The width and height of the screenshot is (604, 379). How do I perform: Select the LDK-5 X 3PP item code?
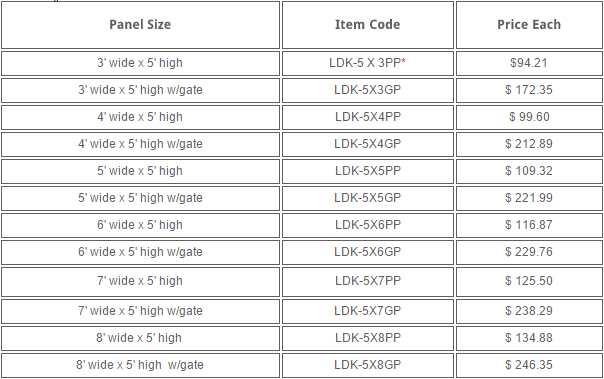pyautogui.click(x=365, y=63)
